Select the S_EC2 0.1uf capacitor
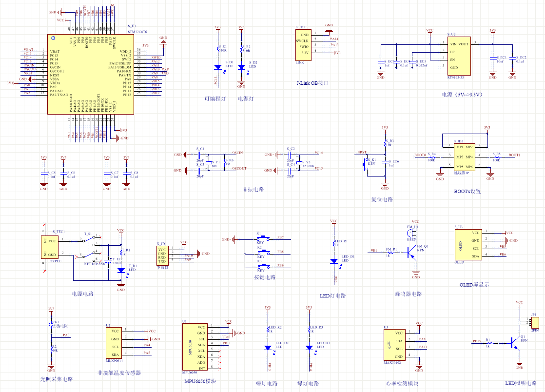This screenshot has width=545, height=392. pos(512,59)
